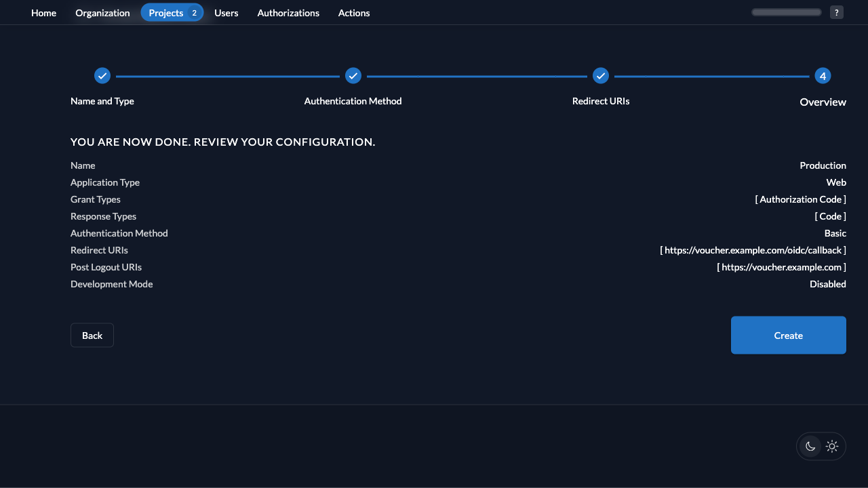Switch to light theme using the sun icon
The width and height of the screenshot is (868, 488).
point(832,446)
